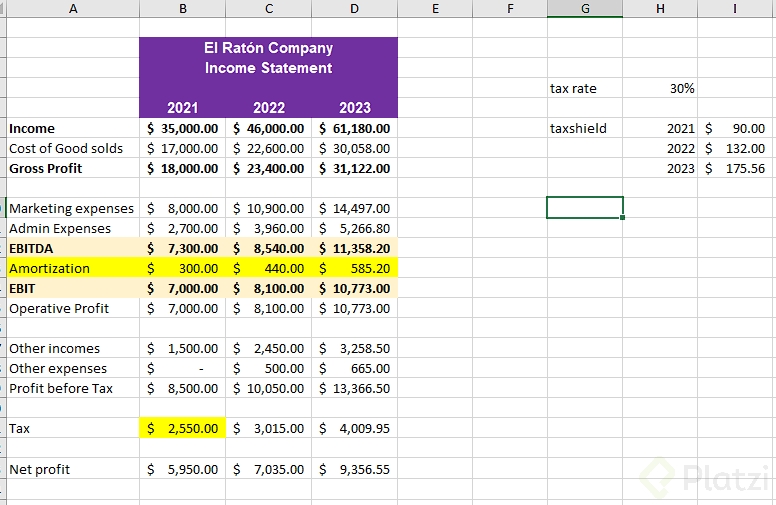Select Operative Profit 2023 value $10,773.00

[355, 308]
